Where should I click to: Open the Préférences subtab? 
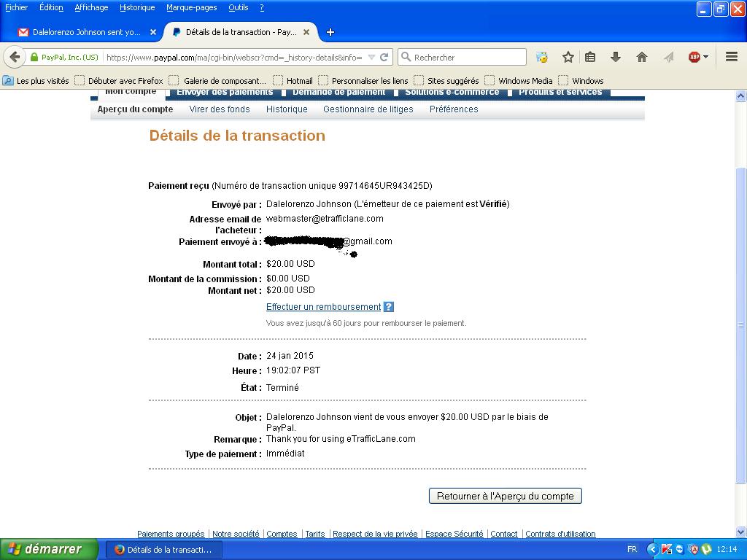pyautogui.click(x=454, y=109)
